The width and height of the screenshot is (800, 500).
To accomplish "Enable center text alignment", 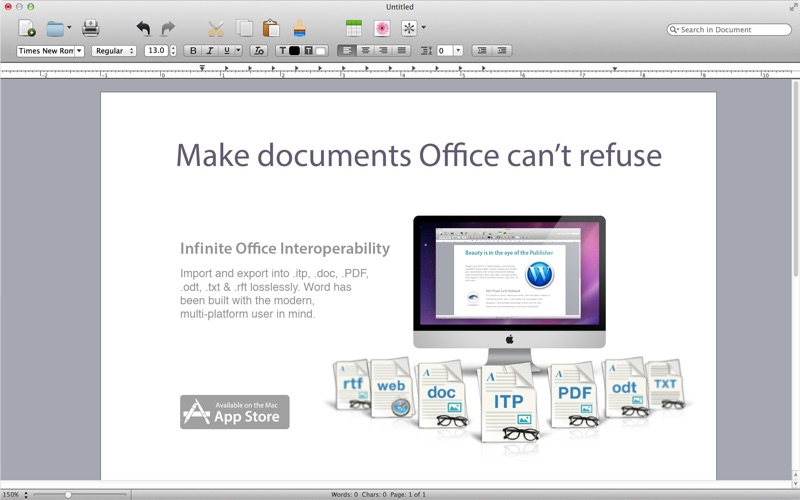I will click(x=365, y=50).
